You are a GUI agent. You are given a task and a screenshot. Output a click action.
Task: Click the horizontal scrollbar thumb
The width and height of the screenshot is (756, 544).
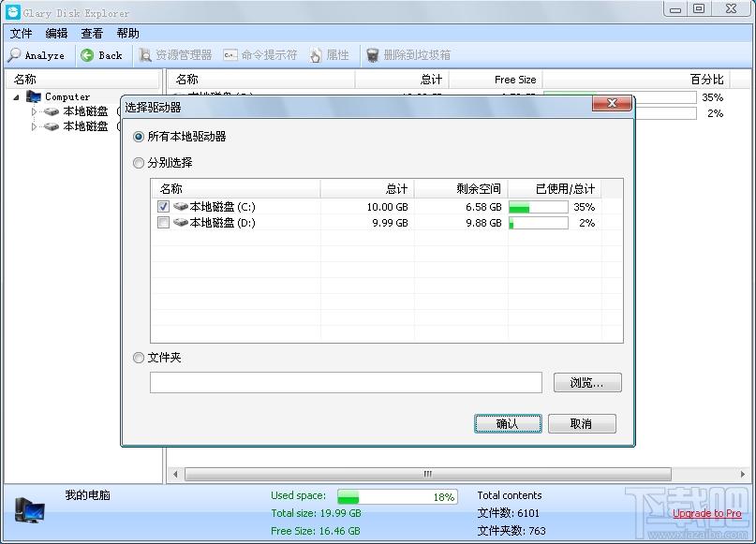pyautogui.click(x=428, y=474)
